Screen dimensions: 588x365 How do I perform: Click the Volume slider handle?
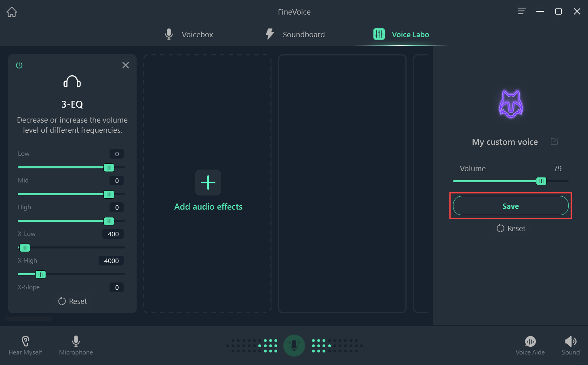[x=541, y=181]
